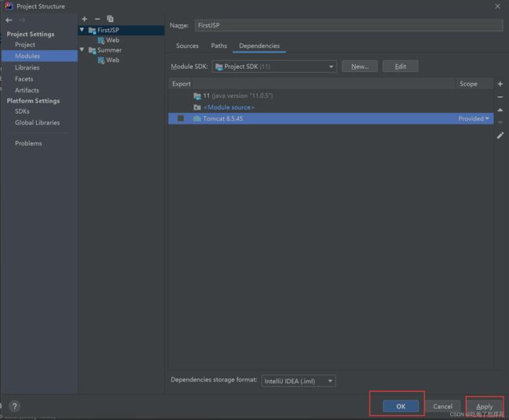Select the FirstJSP module row
Viewport: 509px width, 420px height.
pos(121,31)
